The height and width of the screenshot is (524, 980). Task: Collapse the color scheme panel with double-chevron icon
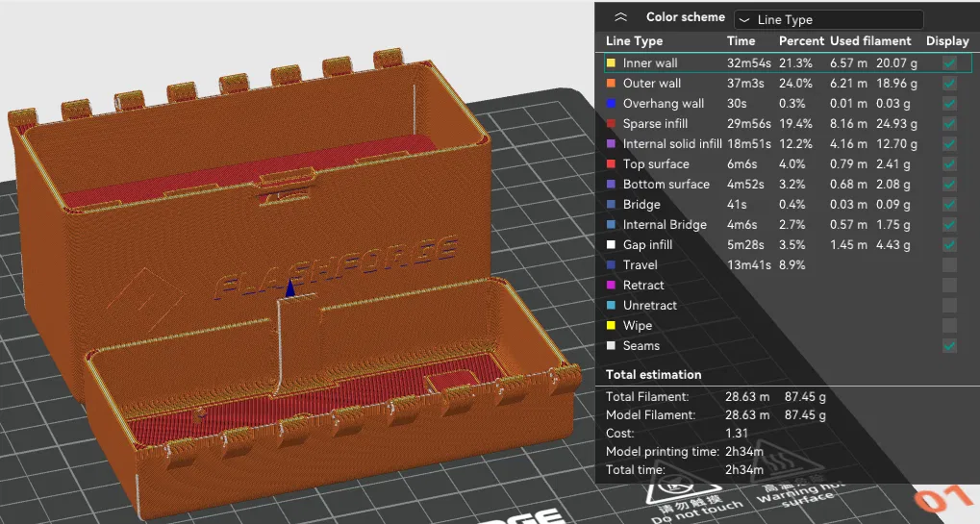[x=620, y=17]
